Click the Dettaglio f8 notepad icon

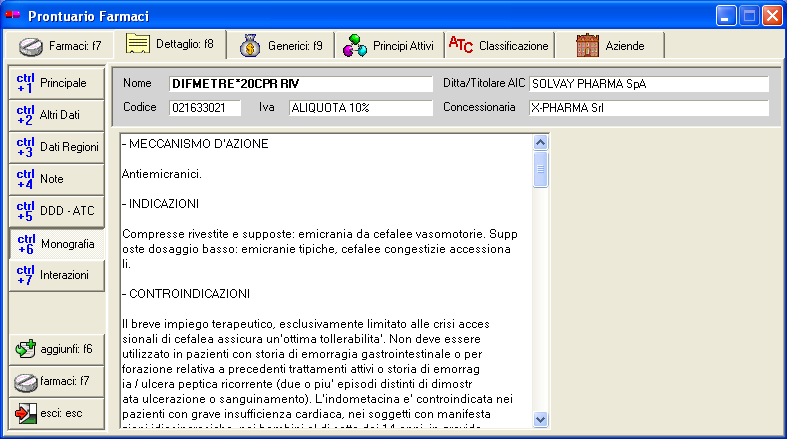(x=138, y=45)
